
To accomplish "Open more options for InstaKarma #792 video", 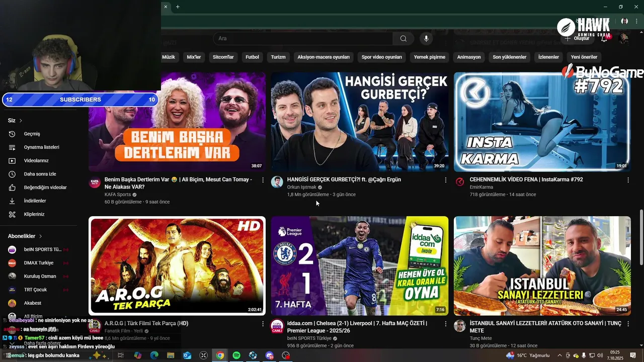I will (x=628, y=180).
